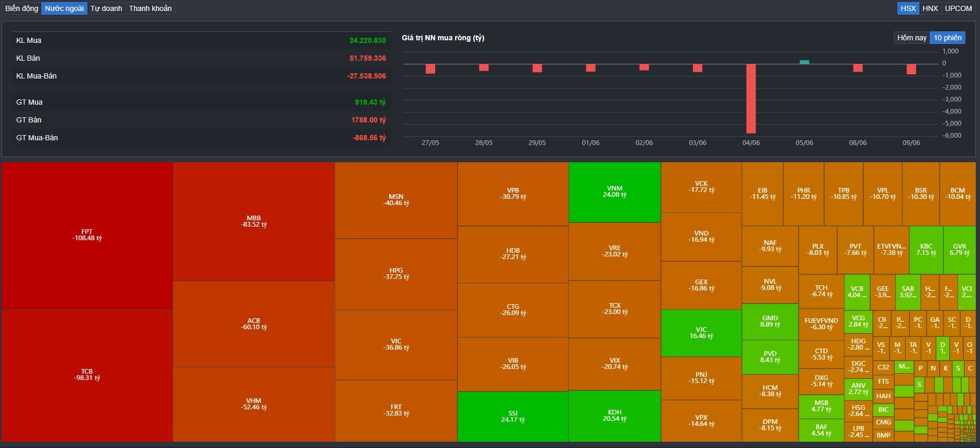Click the TCH -6.74 tỷ tile
Viewport: 980px width, 448px height.
point(822,291)
